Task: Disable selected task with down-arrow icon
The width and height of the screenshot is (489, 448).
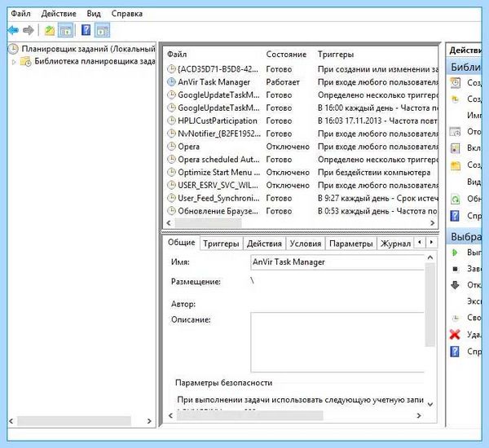Action: coord(456,285)
